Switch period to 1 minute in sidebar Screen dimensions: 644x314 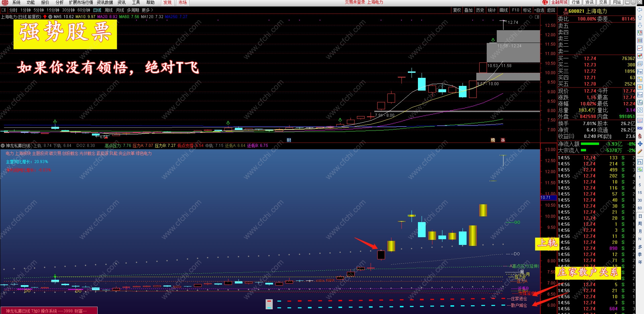(x=640, y=177)
